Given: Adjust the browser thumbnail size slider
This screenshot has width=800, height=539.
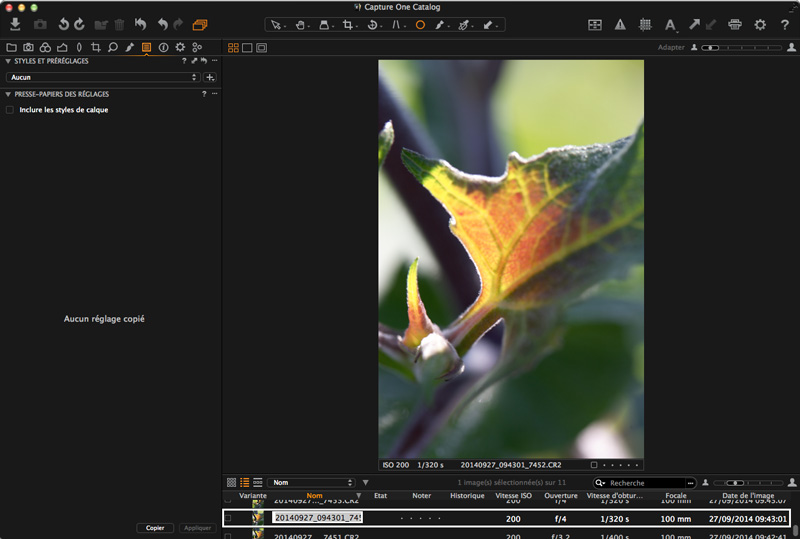Looking at the screenshot, I should coord(748,483).
